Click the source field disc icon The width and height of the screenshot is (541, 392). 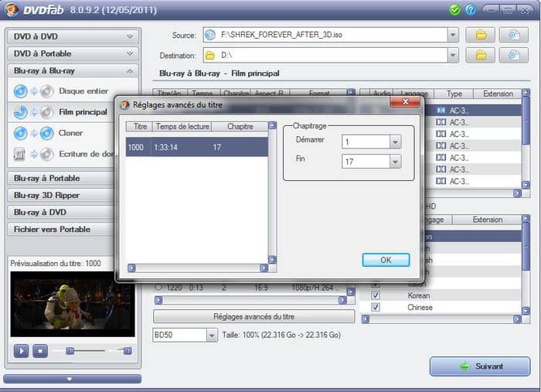[210, 35]
